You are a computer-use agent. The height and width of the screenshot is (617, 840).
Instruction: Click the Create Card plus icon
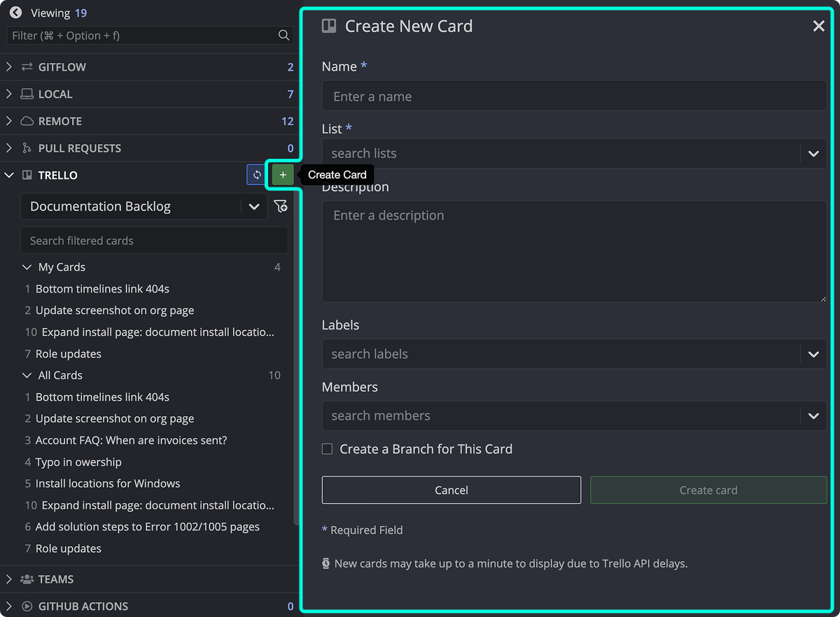(282, 174)
